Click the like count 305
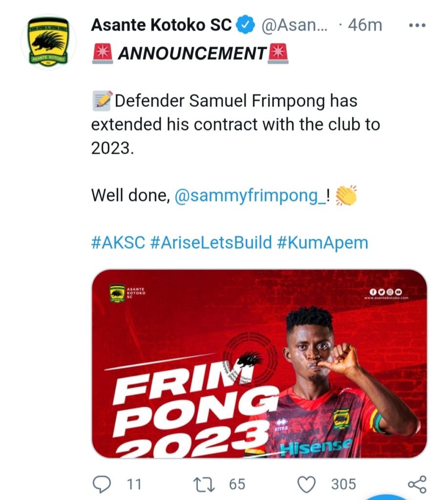Viewport: 448px width, 500px height. click(x=343, y=484)
